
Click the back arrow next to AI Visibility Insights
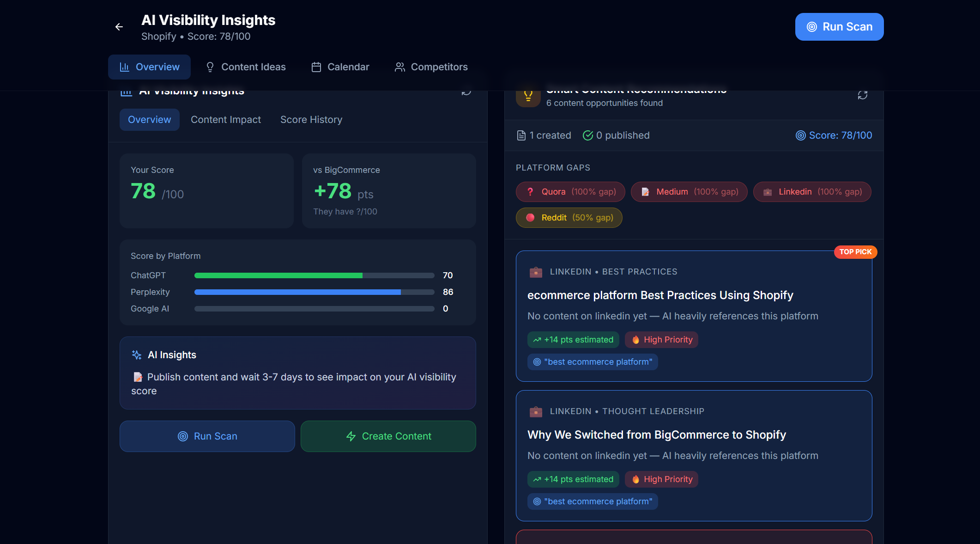click(x=119, y=27)
